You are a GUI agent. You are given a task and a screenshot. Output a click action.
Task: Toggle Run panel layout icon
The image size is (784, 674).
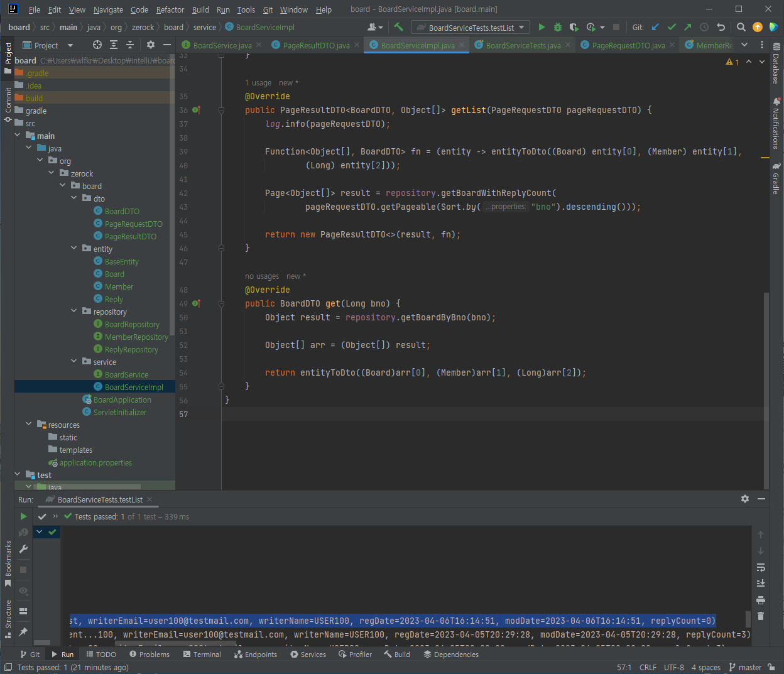click(x=23, y=611)
